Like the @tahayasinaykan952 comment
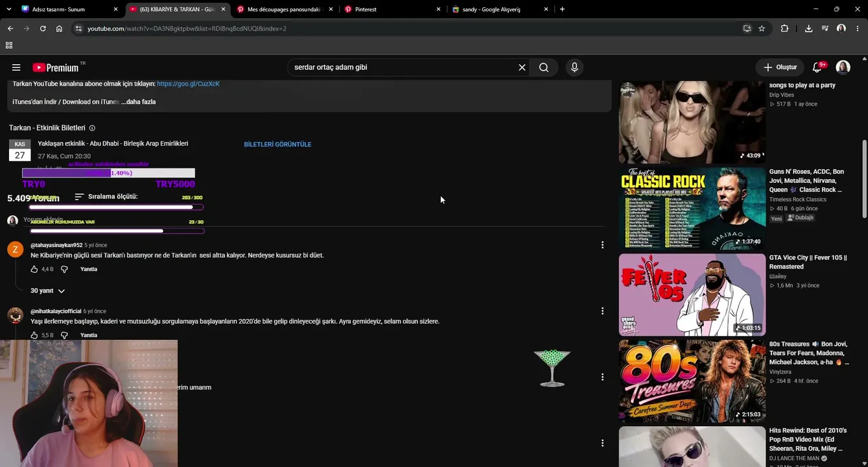Viewport: 868px width, 467px height. [34, 269]
